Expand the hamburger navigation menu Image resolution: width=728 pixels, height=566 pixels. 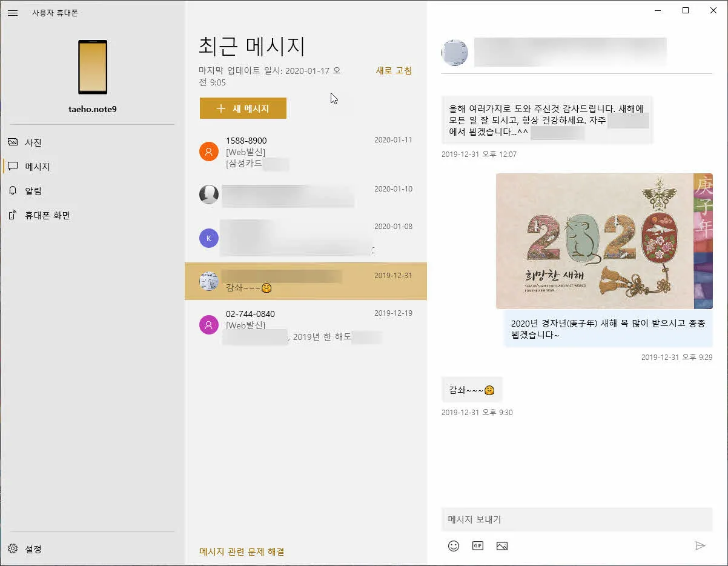(13, 13)
